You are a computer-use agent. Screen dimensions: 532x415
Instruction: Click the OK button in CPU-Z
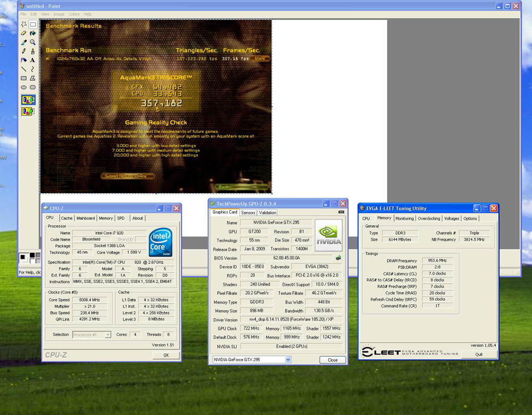(166, 355)
